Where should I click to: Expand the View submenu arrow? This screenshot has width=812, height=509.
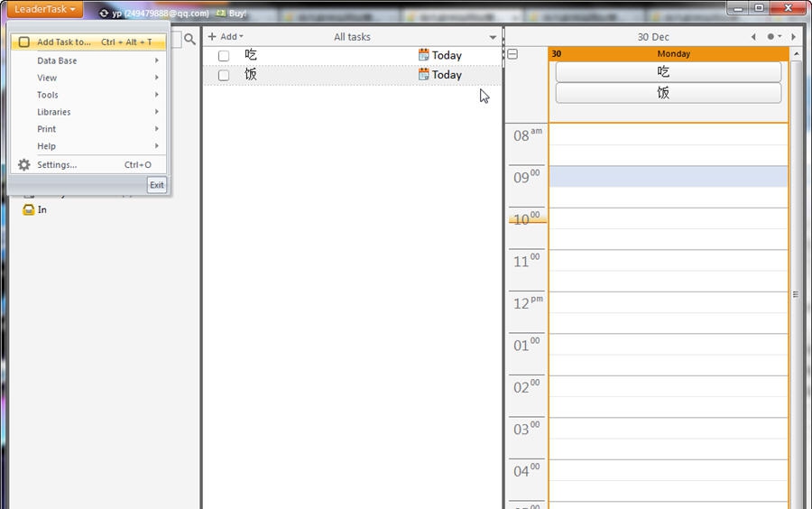[x=156, y=78]
